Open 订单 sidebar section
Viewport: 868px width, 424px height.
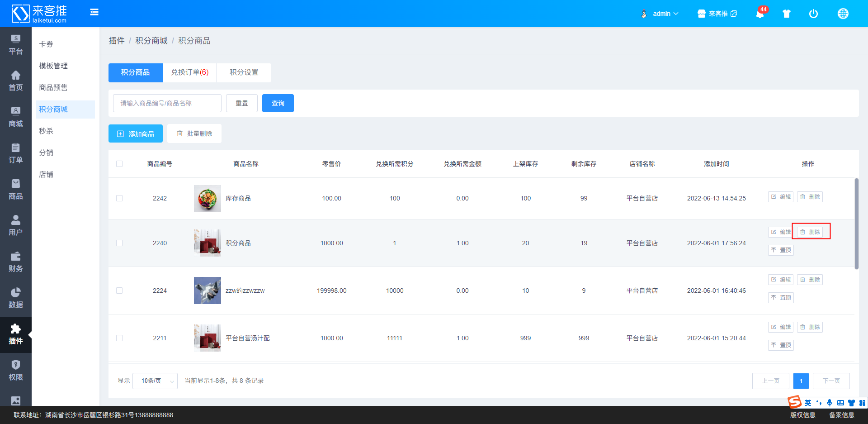point(16,154)
